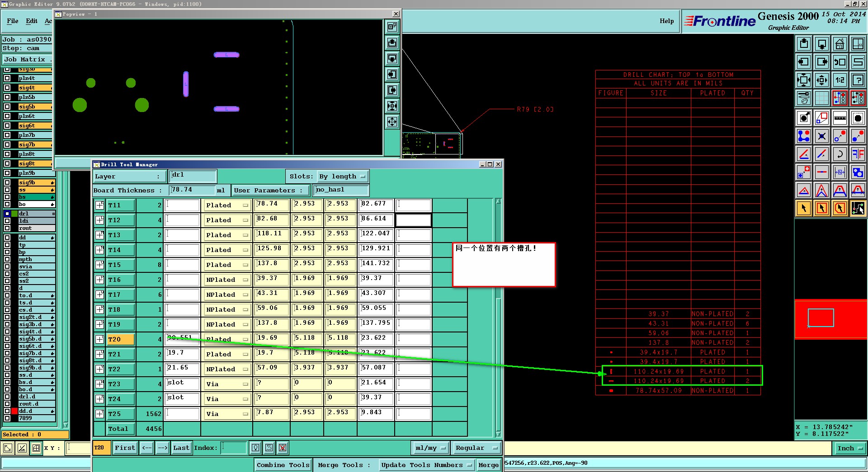868x472 pixels.
Task: Click the Board Thickness input field
Action: point(192,190)
